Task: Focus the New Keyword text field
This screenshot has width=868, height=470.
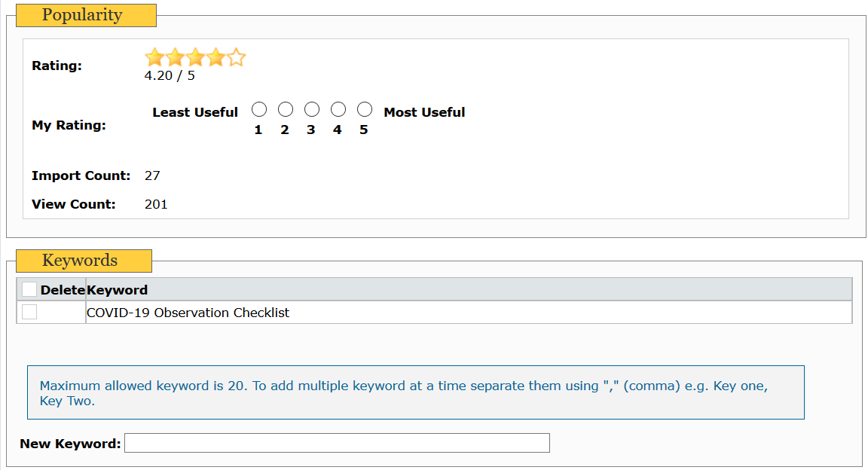Action: tap(337, 443)
